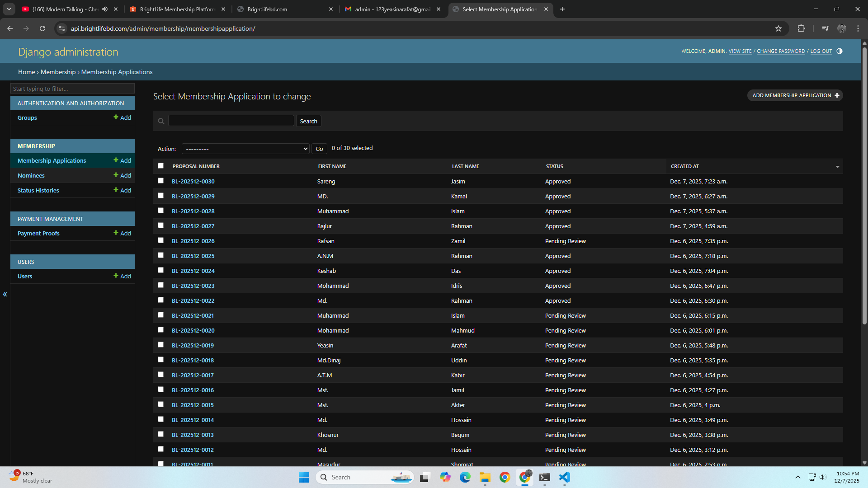
Task: Tick the checkbox for BL-202512-0030
Action: click(x=160, y=181)
